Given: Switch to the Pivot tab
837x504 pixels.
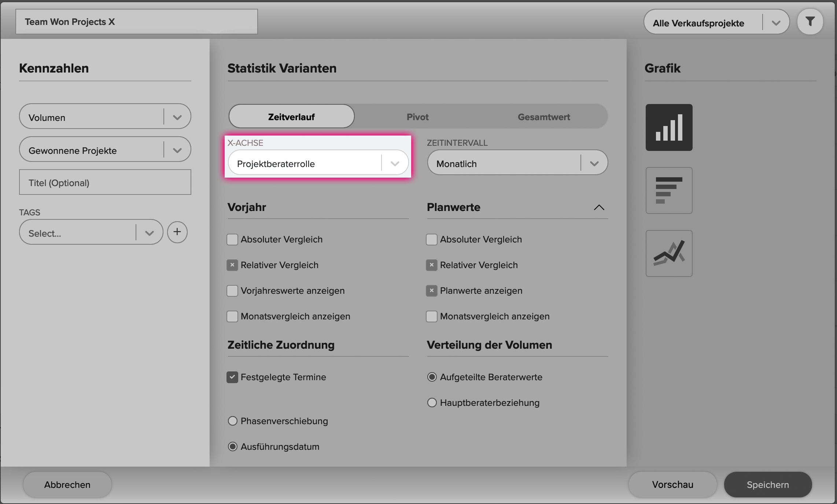Looking at the screenshot, I should (417, 117).
